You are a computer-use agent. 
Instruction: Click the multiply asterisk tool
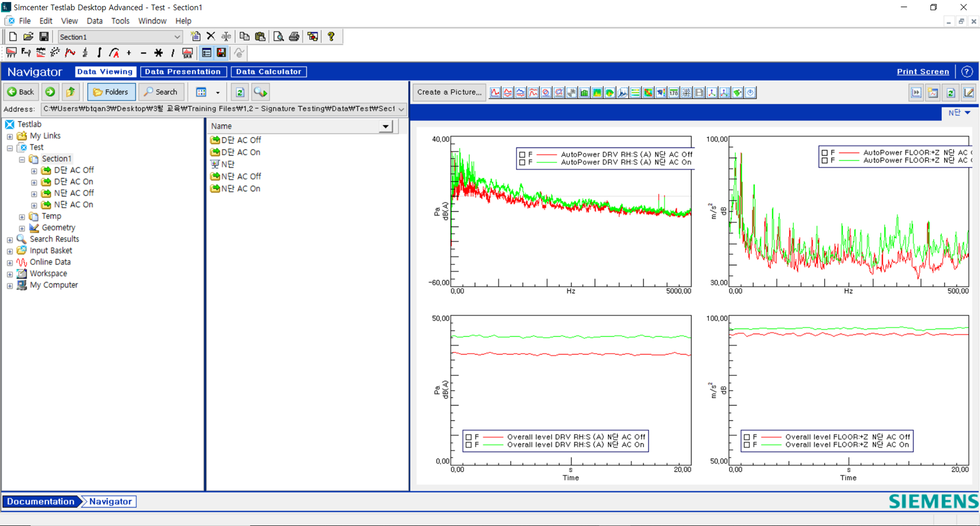coord(158,52)
